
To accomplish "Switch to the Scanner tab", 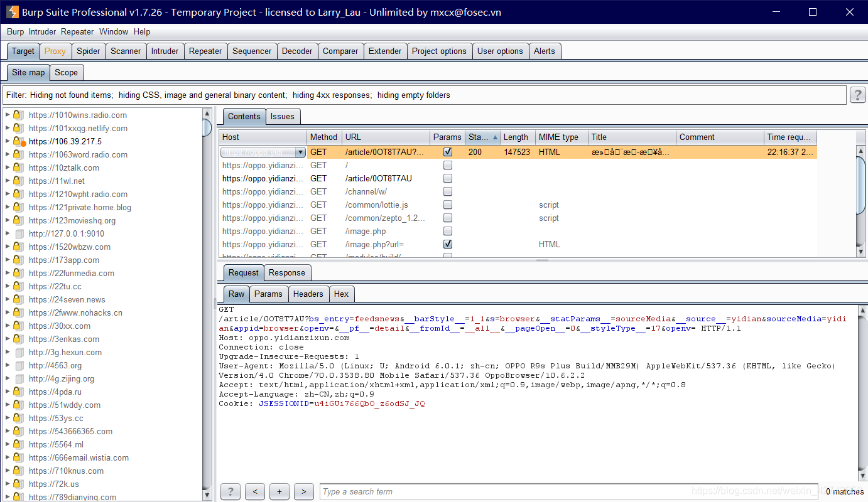I will tap(126, 51).
